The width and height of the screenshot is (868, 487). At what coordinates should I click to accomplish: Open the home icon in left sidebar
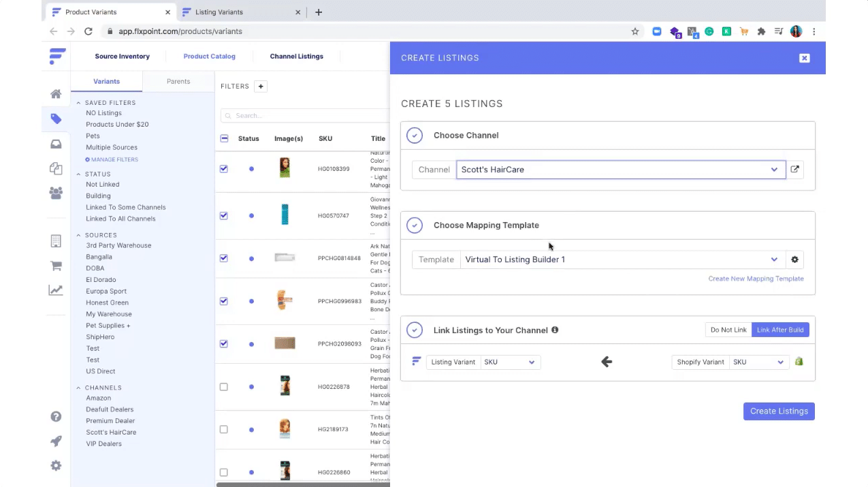pos(56,94)
